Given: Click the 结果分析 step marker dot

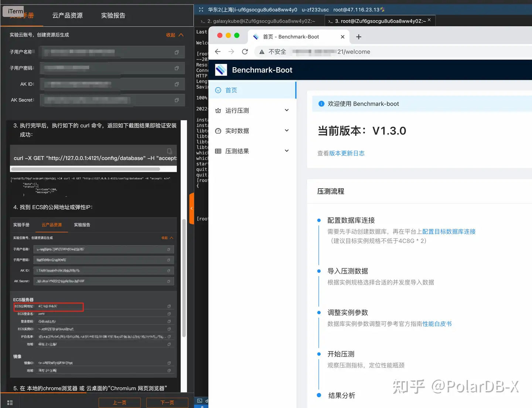Looking at the screenshot, I should click(x=319, y=395).
